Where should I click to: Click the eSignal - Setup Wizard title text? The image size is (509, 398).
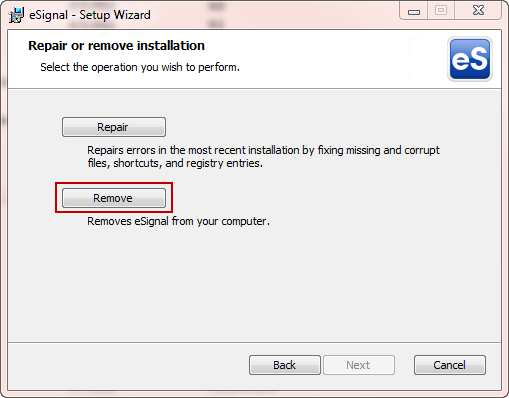[x=90, y=15]
